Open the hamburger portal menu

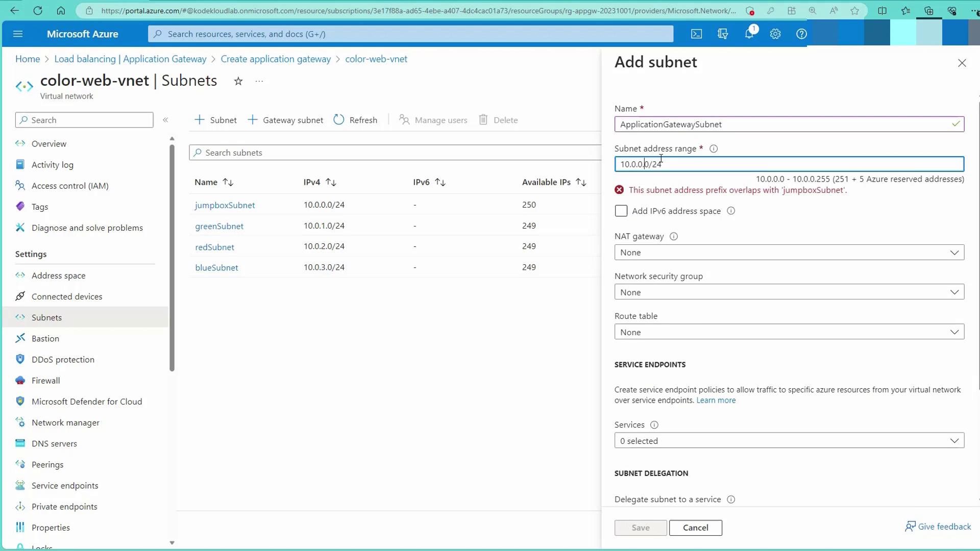(x=18, y=34)
